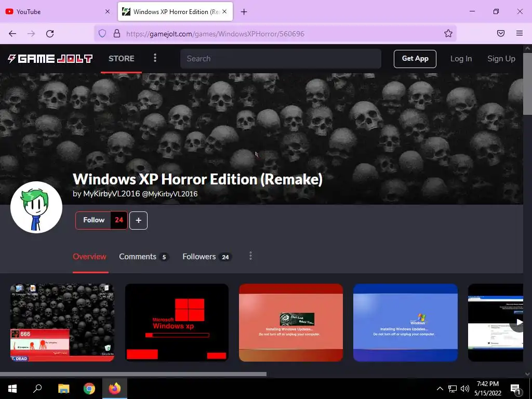Select the Overview tab

click(89, 257)
